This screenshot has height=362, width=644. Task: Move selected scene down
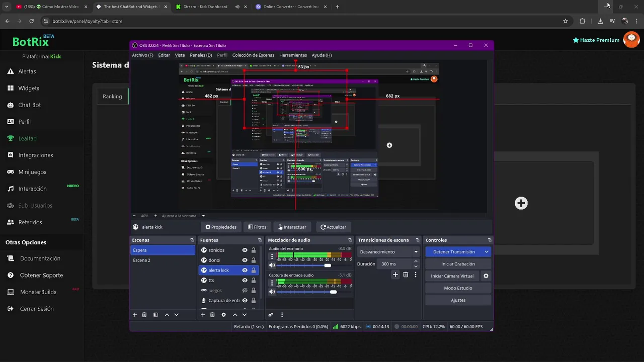click(x=176, y=315)
